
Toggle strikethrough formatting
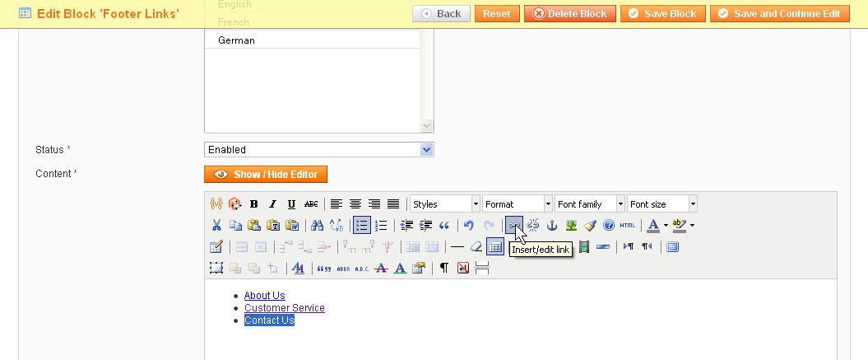coord(311,203)
